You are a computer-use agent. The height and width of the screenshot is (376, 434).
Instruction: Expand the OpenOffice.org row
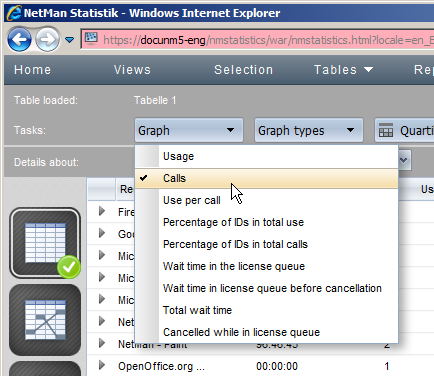click(102, 365)
